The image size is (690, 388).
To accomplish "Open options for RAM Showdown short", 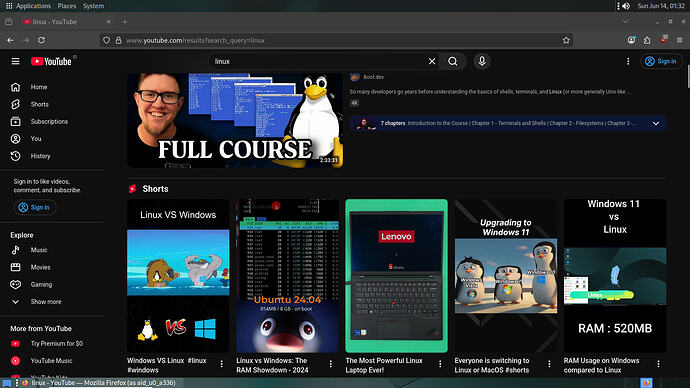I will click(x=330, y=364).
